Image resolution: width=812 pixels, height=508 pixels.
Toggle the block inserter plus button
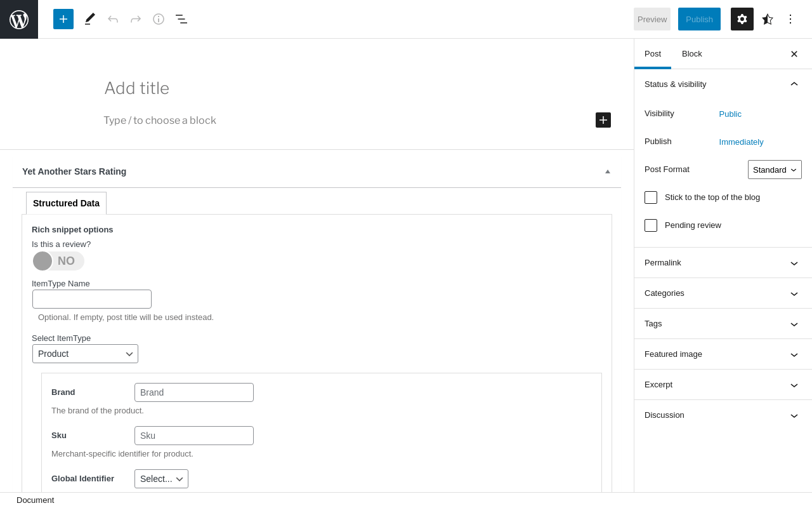tap(63, 19)
